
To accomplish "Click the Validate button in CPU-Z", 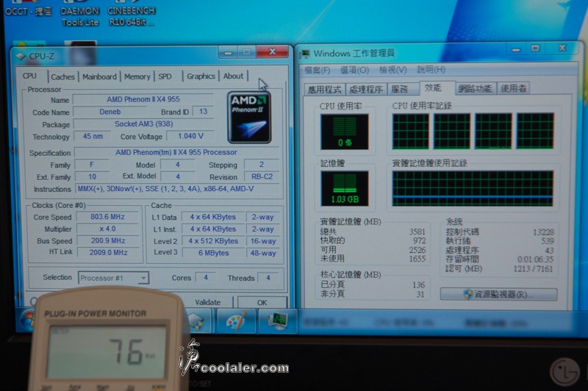I will click(x=208, y=302).
